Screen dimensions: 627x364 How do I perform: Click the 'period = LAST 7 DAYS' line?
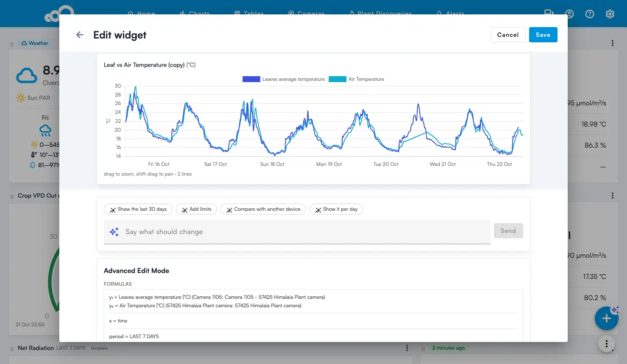(134, 336)
